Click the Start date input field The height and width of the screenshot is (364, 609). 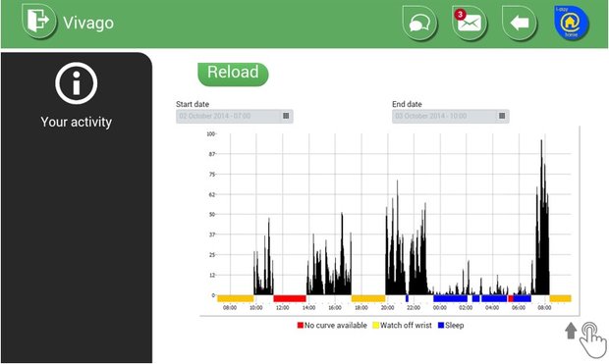[234, 117]
